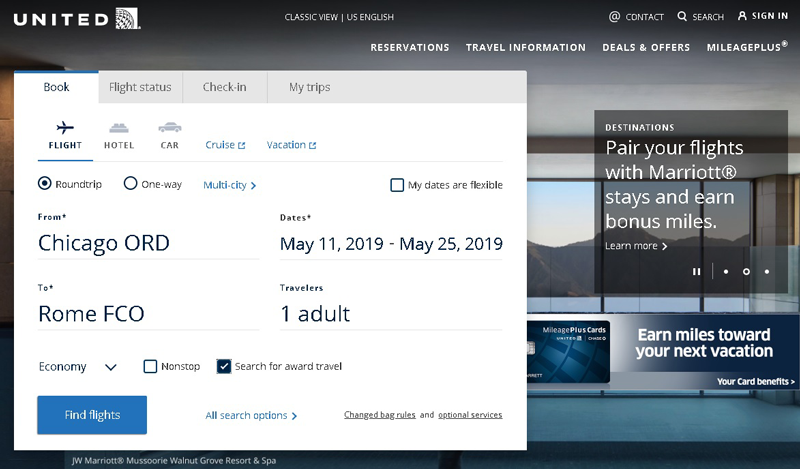Screen dimensions: 800x469
Task: Select the Flight airplane icon
Action: point(65,128)
